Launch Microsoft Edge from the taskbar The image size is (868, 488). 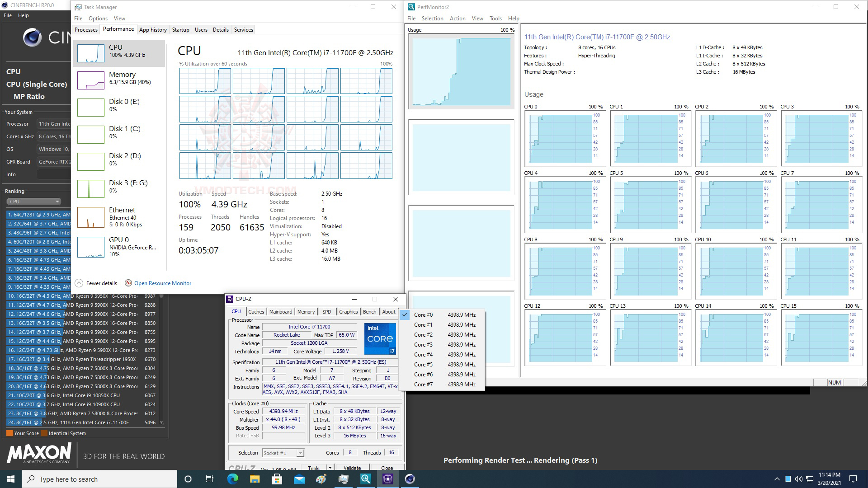tap(232, 479)
